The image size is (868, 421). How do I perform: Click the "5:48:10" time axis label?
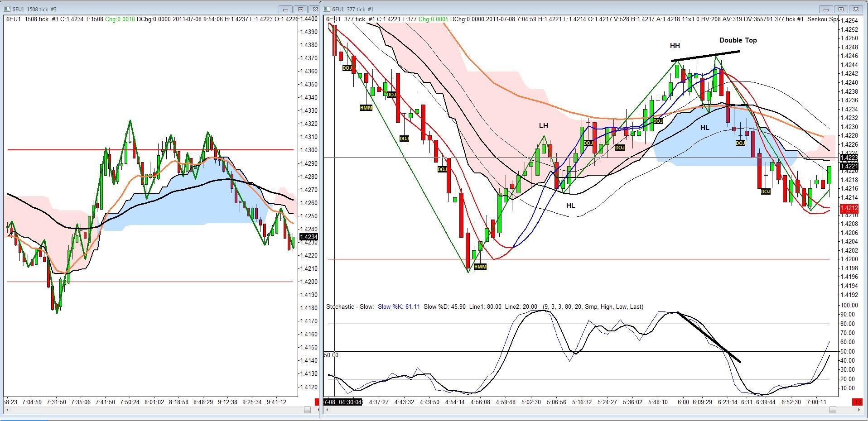[658, 402]
